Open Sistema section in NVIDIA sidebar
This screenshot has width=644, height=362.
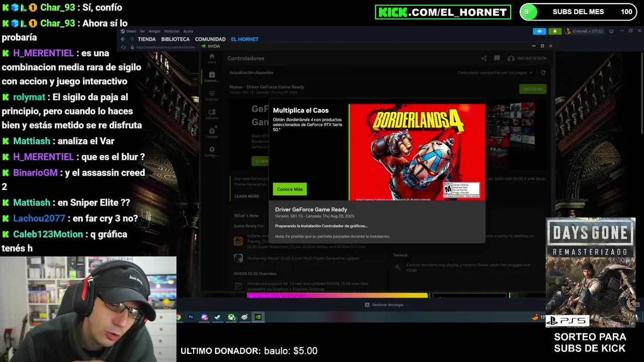(212, 114)
